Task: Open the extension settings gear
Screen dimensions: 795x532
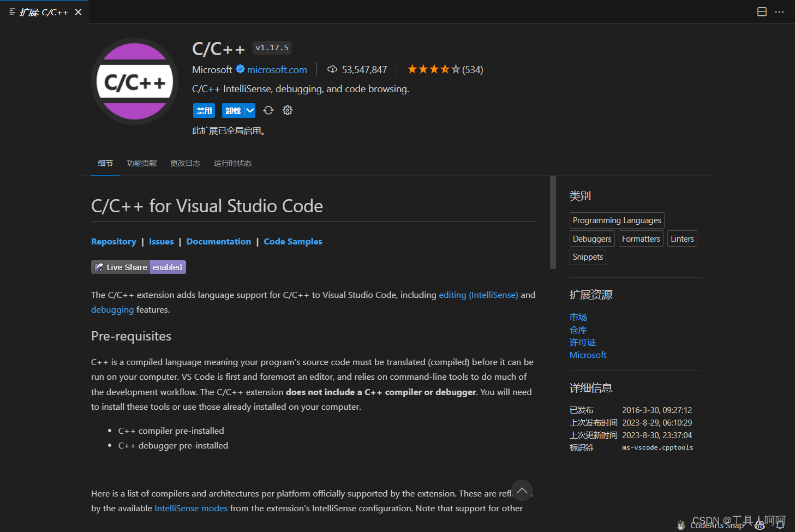Action: point(288,110)
